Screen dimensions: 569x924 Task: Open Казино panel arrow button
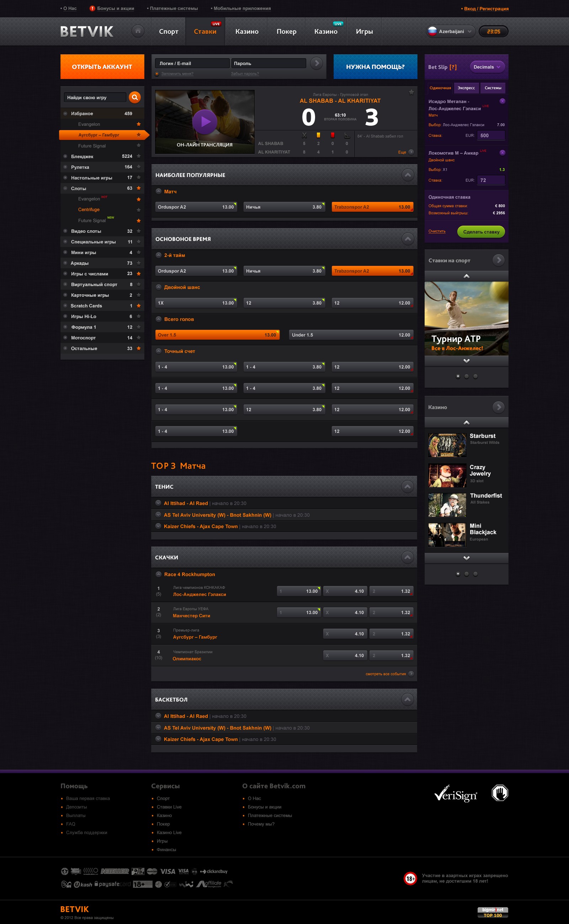498,407
